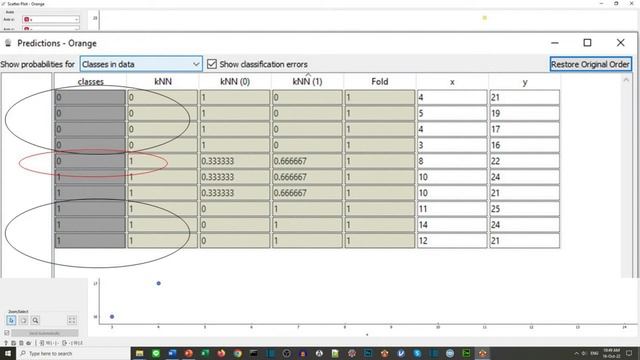The image size is (640, 360).
Task: Close the Predictions - Orange window
Action: click(620, 43)
